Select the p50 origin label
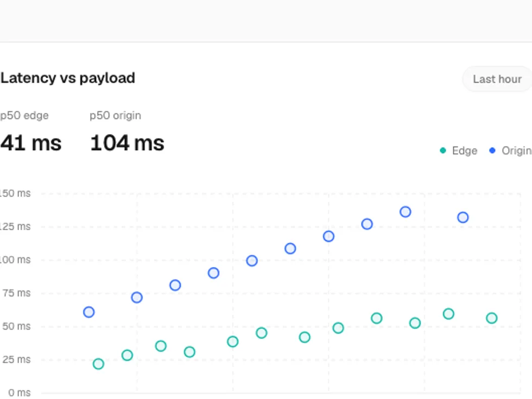532x399 pixels. pos(115,116)
